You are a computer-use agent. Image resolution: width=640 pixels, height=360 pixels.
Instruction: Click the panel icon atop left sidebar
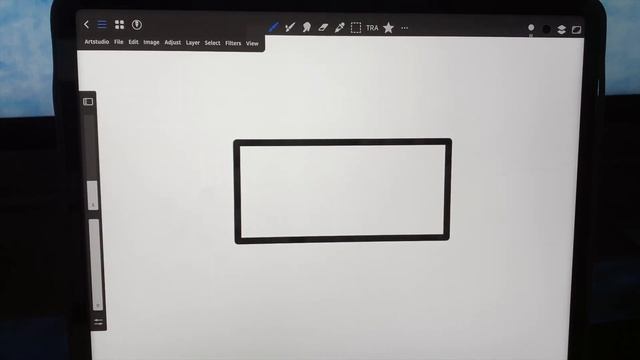coord(88,102)
